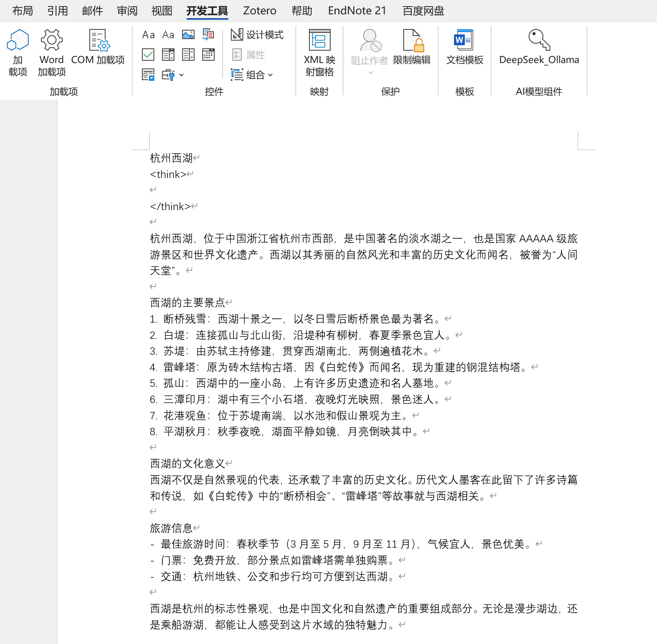Insert rich text content control (Aa)
This screenshot has height=644, width=657.
pyautogui.click(x=148, y=35)
